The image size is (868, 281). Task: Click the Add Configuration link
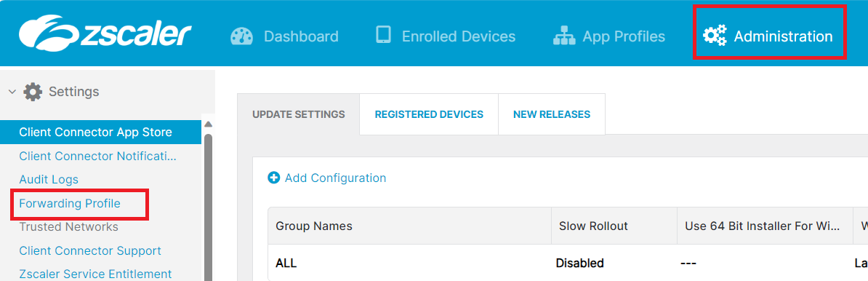click(335, 178)
